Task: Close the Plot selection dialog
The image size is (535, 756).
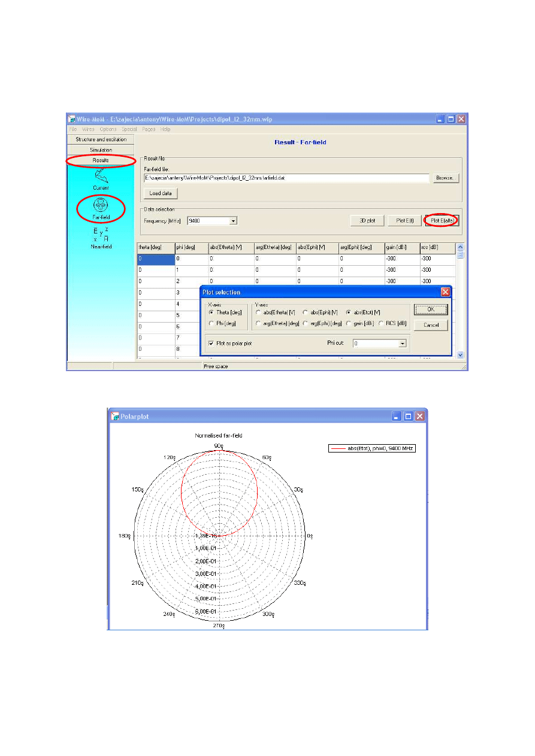Action: pyautogui.click(x=445, y=292)
